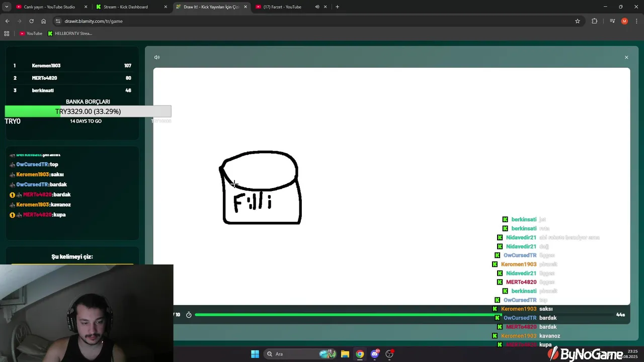
Task: Open the HELLBORNTV Stream bookmark
Action: pyautogui.click(x=70, y=33)
